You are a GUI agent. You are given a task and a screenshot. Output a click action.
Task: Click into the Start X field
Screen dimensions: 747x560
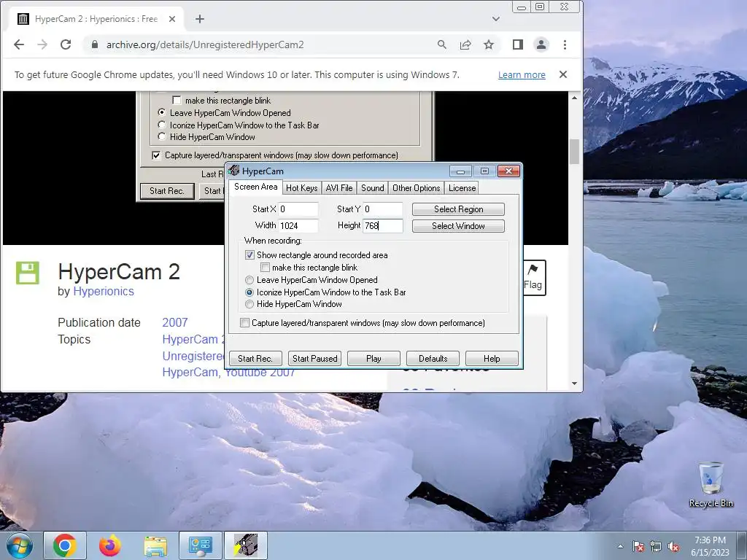(298, 209)
